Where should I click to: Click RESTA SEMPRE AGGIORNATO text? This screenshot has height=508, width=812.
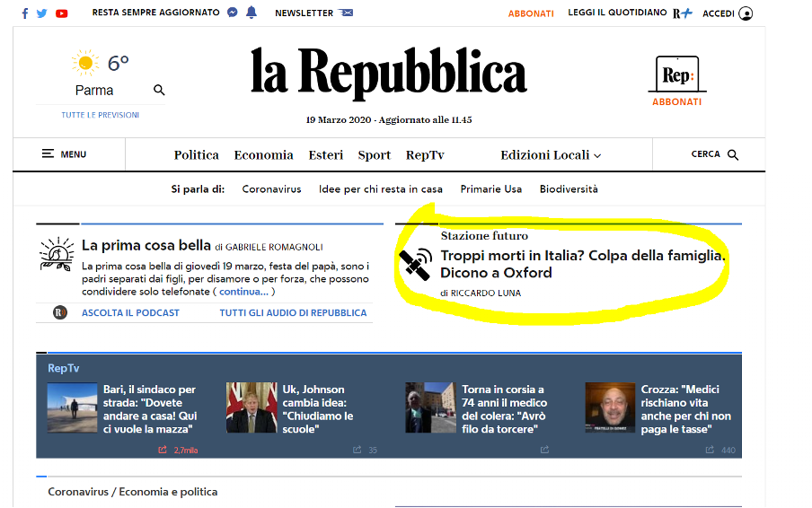coord(156,13)
